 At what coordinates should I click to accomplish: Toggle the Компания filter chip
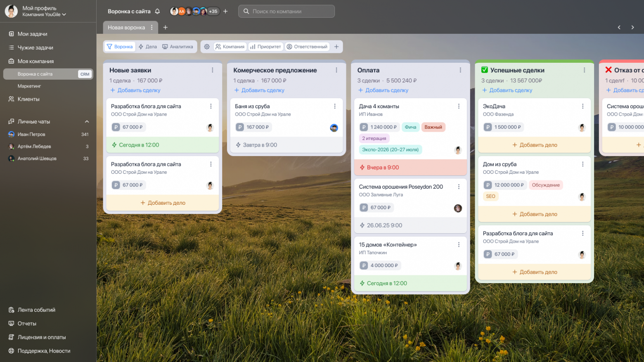230,47
